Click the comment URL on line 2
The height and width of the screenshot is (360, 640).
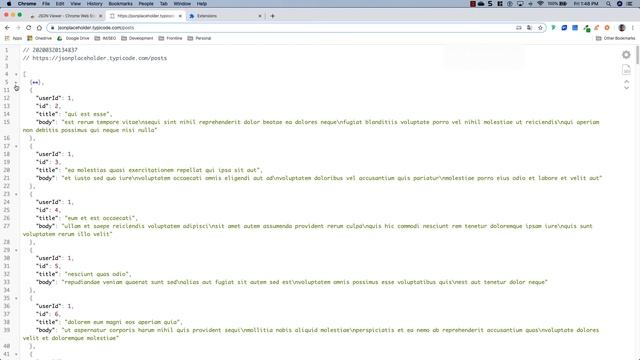(100, 58)
